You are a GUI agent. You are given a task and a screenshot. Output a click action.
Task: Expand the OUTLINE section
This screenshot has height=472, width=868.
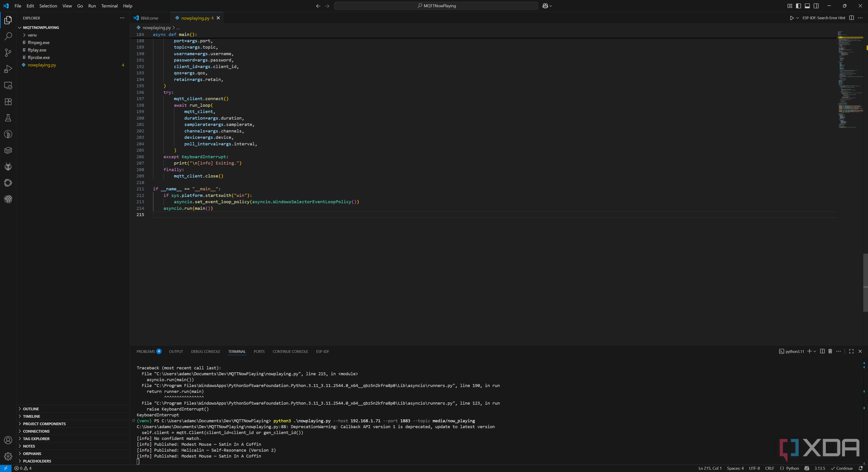[31, 409]
